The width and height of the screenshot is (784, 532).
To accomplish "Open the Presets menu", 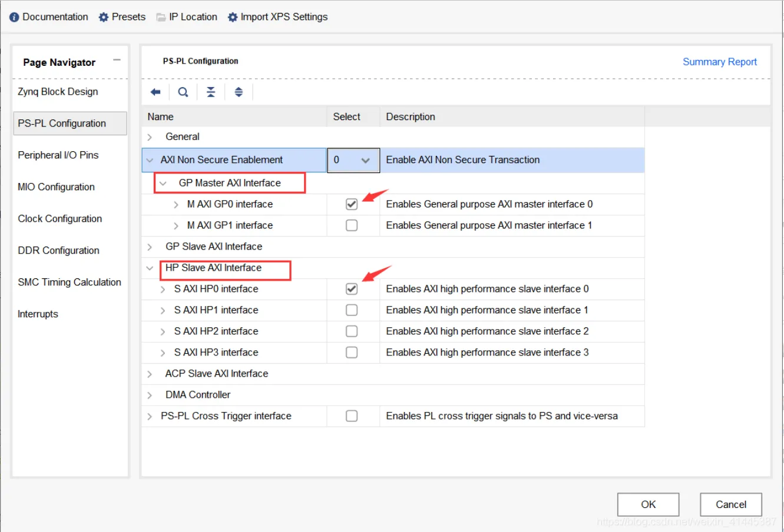I will point(128,17).
